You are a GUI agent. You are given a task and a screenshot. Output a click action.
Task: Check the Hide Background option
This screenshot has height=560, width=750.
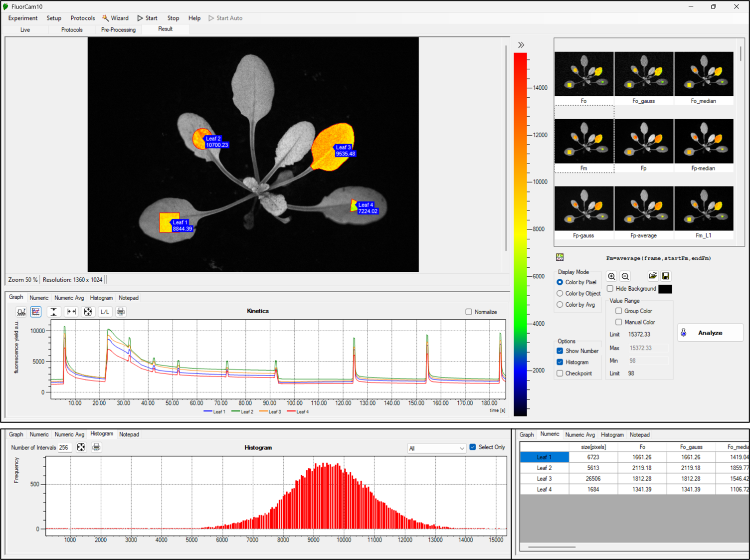click(610, 288)
